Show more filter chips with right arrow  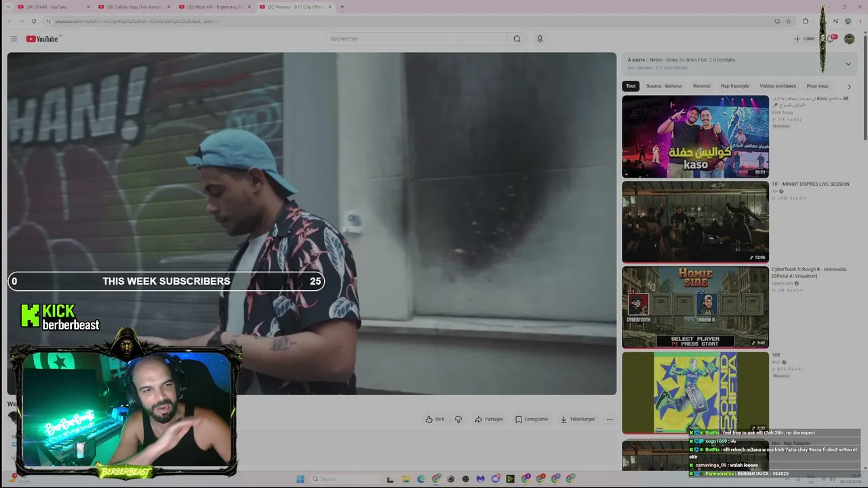(x=849, y=86)
